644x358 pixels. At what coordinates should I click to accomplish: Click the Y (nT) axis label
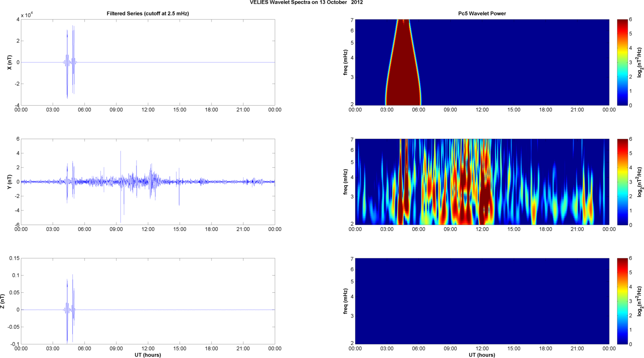pyautogui.click(x=9, y=182)
